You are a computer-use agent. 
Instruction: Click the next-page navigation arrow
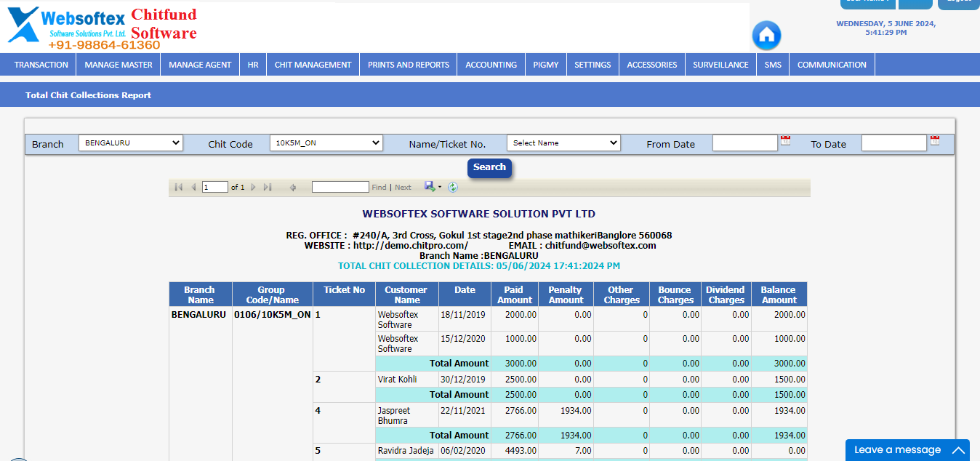tap(253, 187)
